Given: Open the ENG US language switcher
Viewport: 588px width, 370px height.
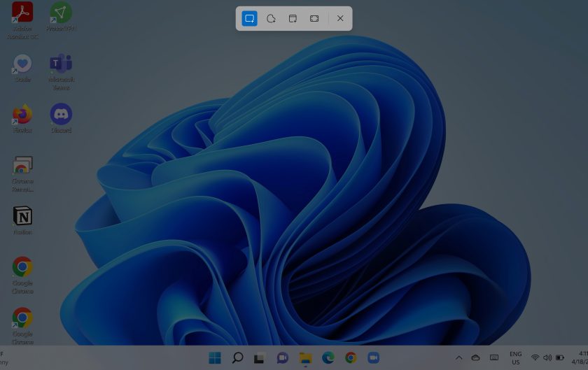Looking at the screenshot, I should 515,358.
